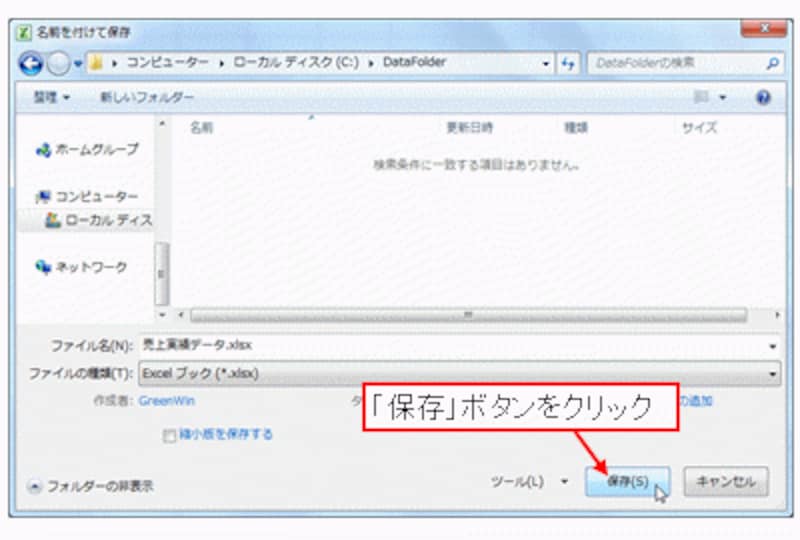800x540 pixels.
Task: Click the change view icon
Action: pos(702,97)
